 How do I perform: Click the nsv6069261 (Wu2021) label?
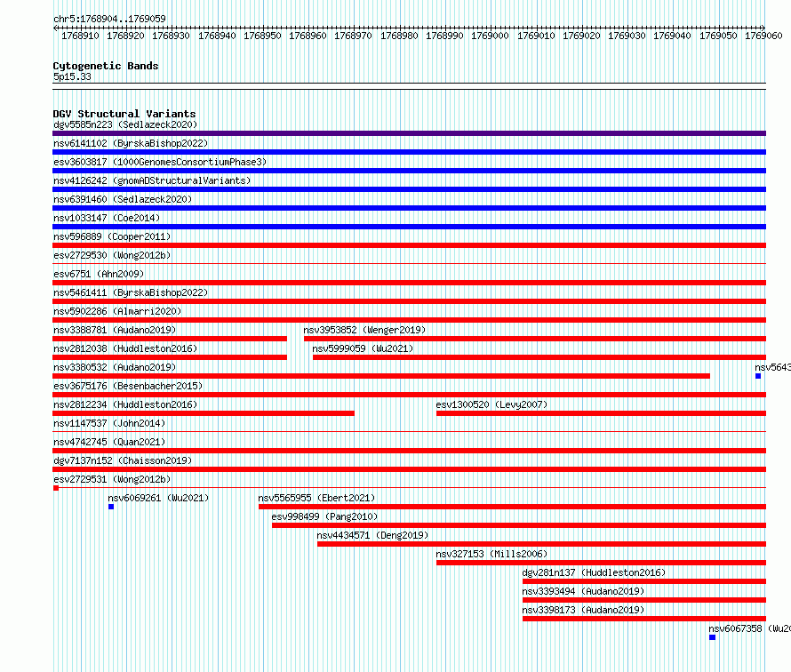158,498
